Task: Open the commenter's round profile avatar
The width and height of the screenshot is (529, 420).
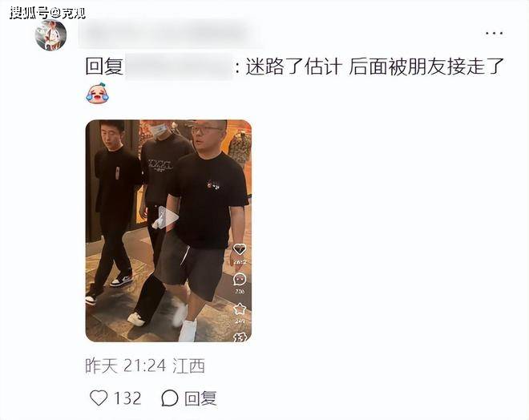Action: click(51, 34)
